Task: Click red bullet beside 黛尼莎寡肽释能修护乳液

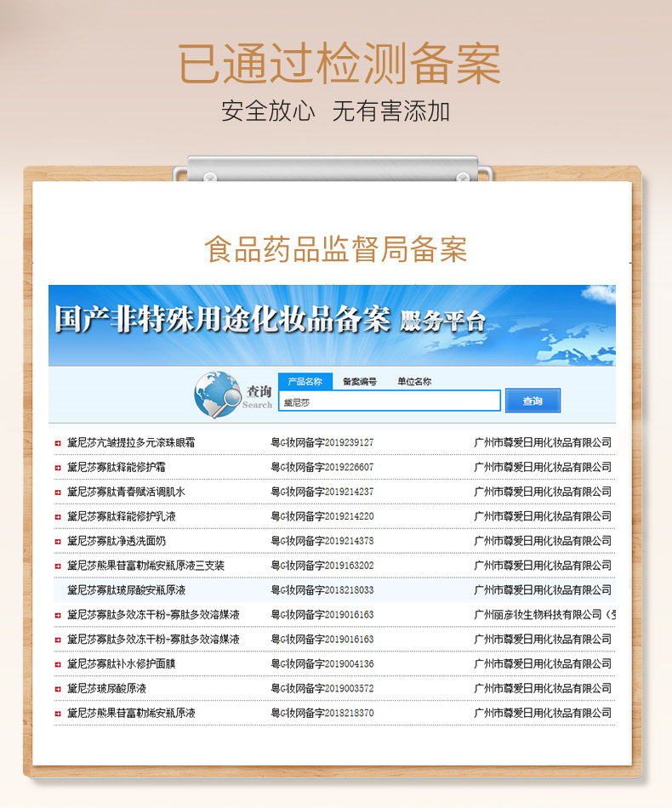Action: coord(58,517)
